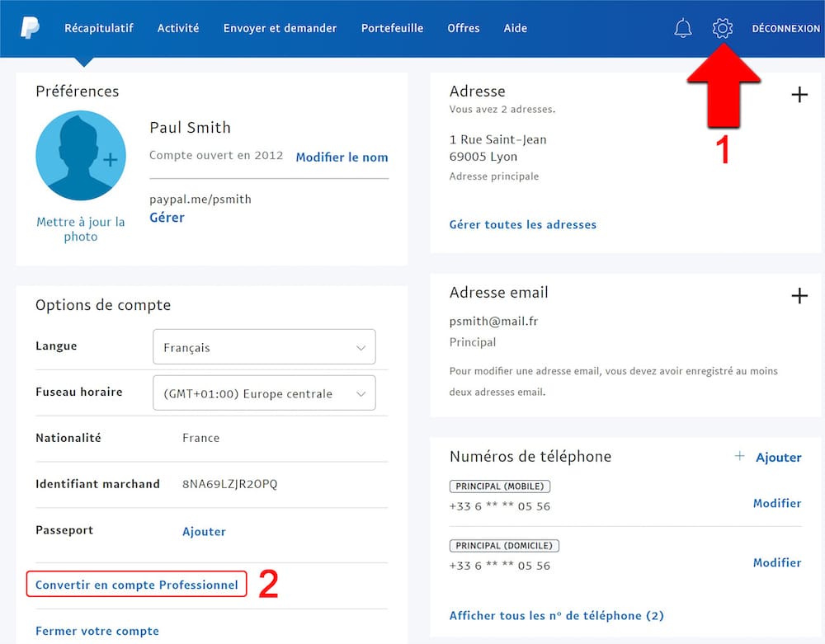Open the settings gear icon
This screenshot has height=644, width=825.
(x=722, y=29)
